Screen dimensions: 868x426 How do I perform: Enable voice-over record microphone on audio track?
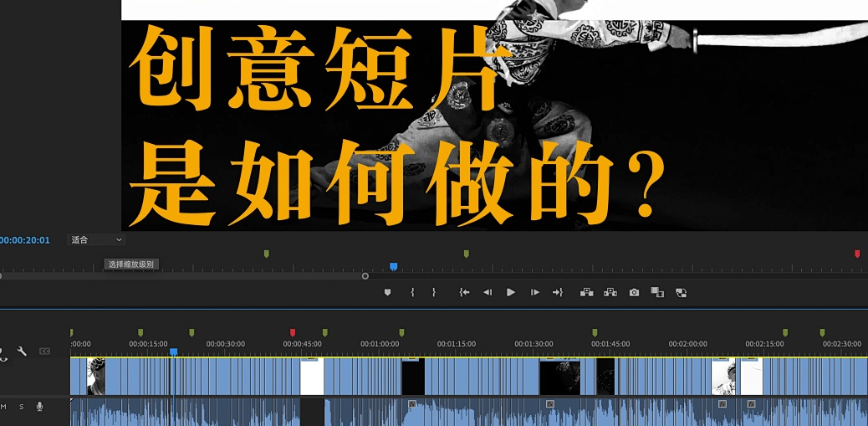coord(39,407)
